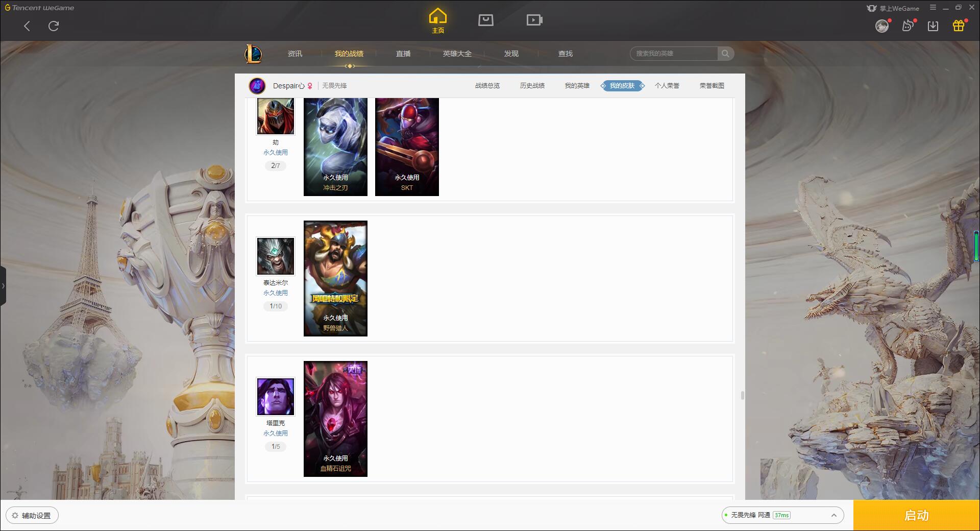
Task: Go back with the back arrow
Action: click(27, 26)
